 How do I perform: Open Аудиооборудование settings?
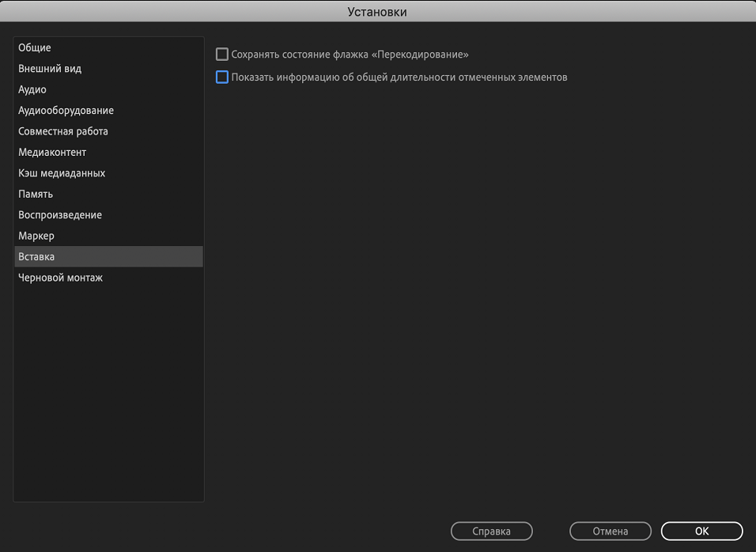66,111
